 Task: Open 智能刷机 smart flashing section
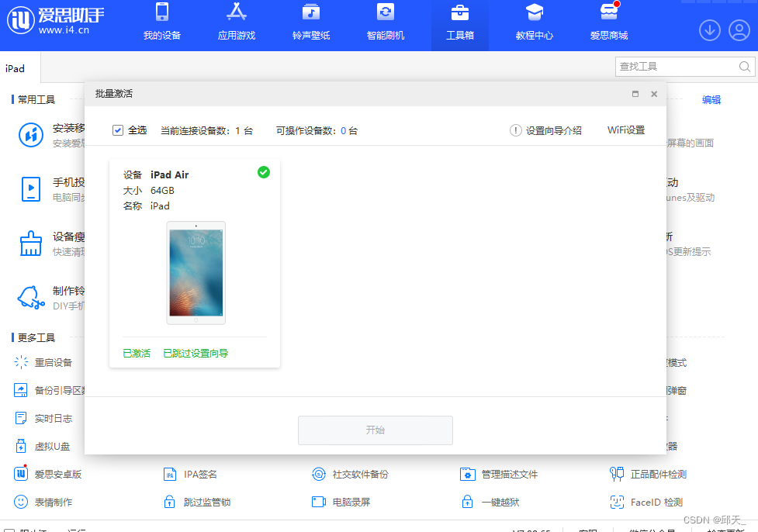tap(385, 24)
